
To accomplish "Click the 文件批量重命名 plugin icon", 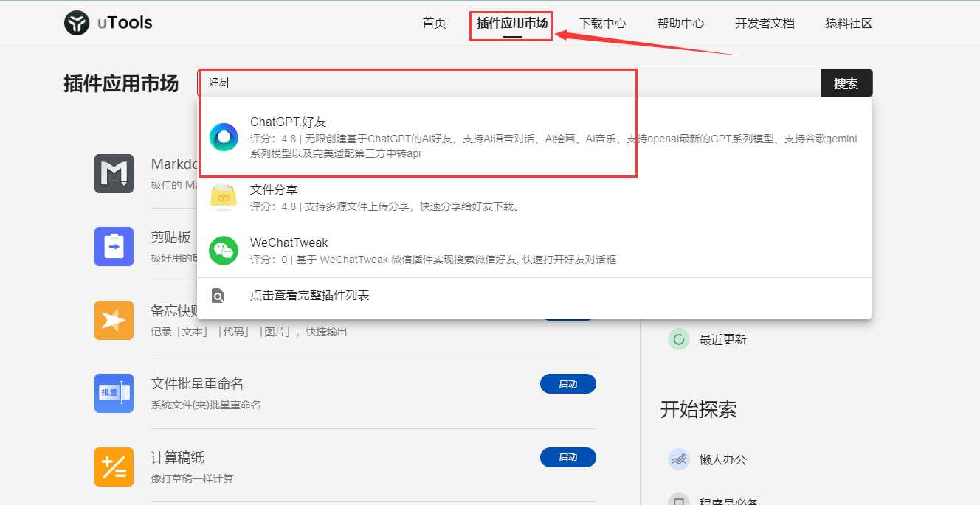I will [114, 393].
